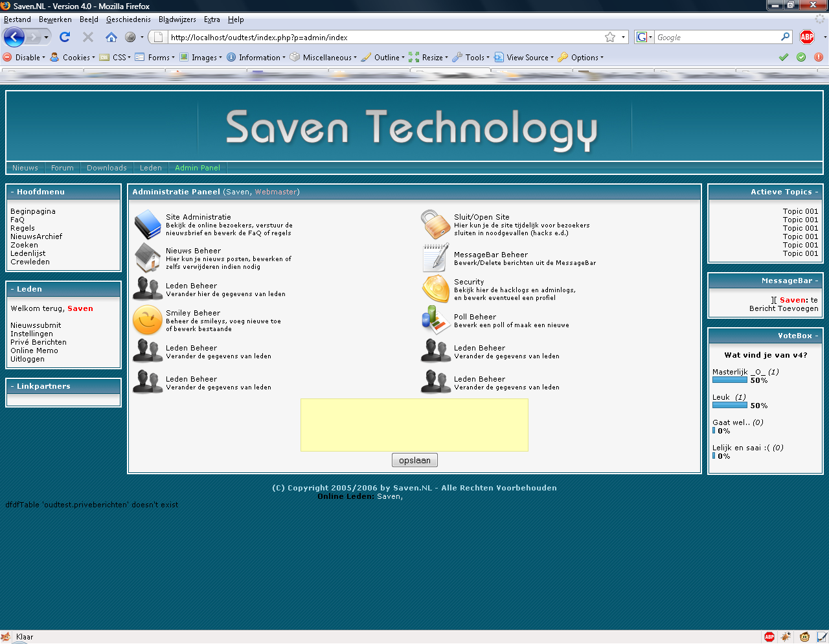The height and width of the screenshot is (644, 829).
Task: Select the Leden site tab
Action: pos(151,168)
